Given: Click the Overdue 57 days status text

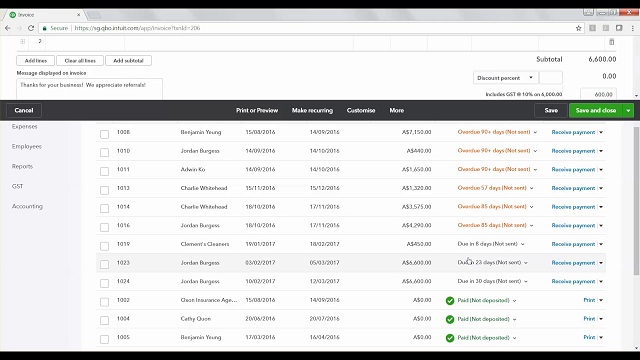Looking at the screenshot, I should coord(492,188).
